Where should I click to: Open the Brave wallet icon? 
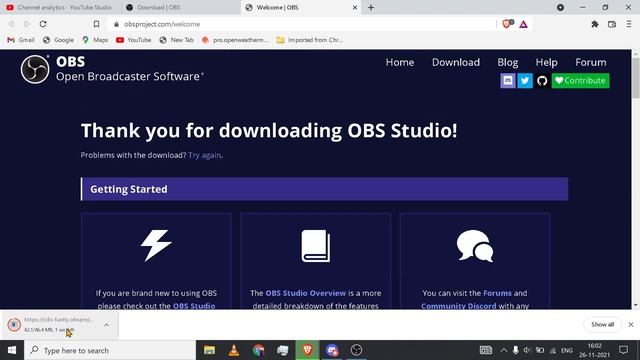pos(612,24)
